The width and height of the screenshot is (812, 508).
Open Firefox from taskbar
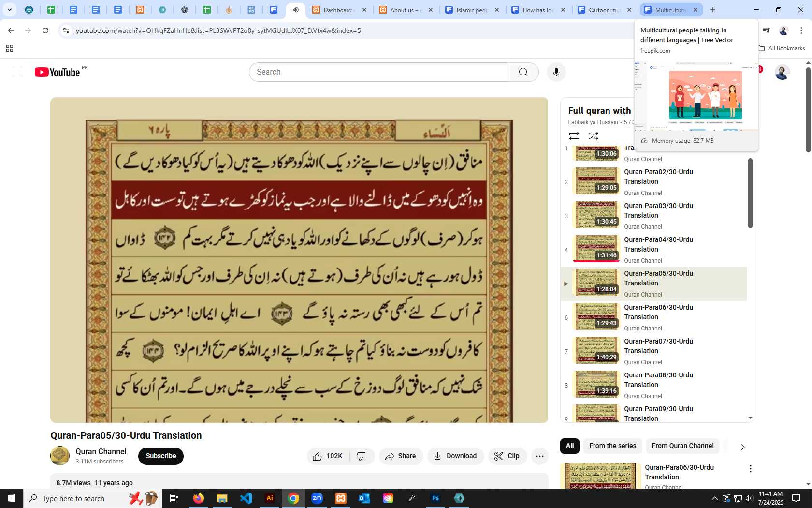199,498
